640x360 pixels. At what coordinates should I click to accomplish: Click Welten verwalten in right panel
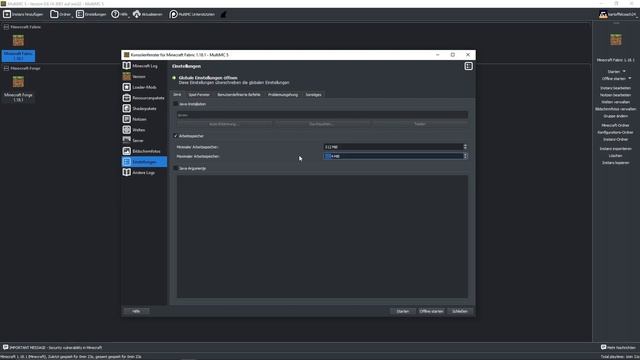616,102
